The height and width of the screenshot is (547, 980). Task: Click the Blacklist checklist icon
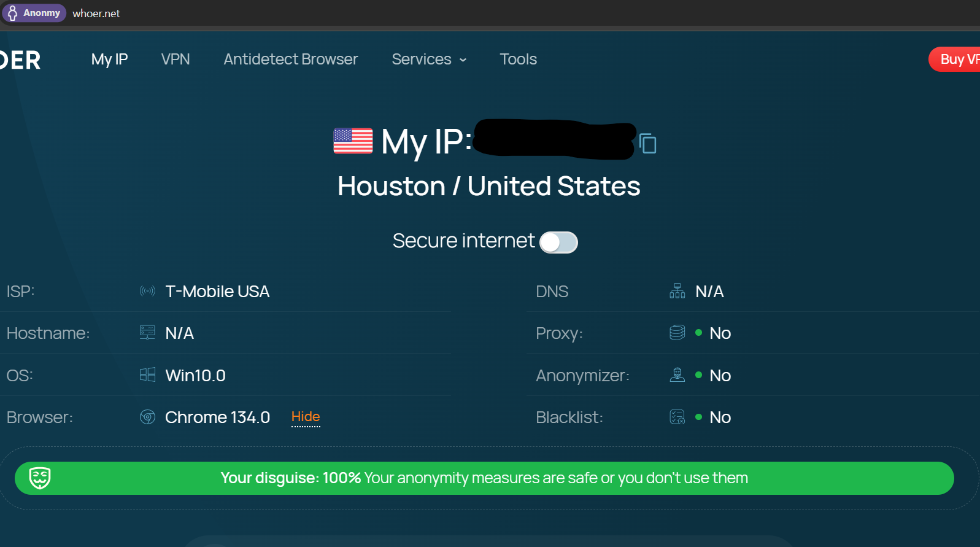point(677,417)
